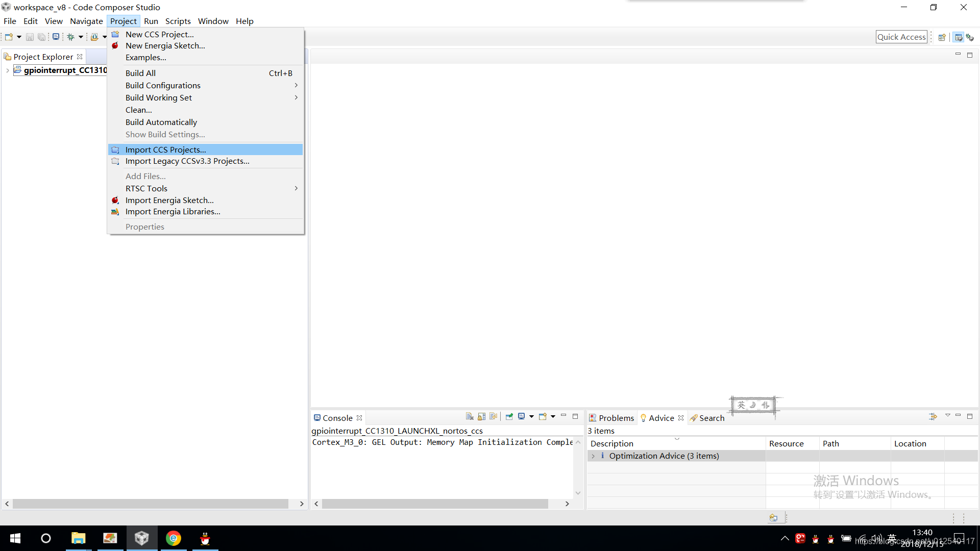Click Clear Console icon in Console toolbar
Screen dimensions: 980x551
(470, 416)
